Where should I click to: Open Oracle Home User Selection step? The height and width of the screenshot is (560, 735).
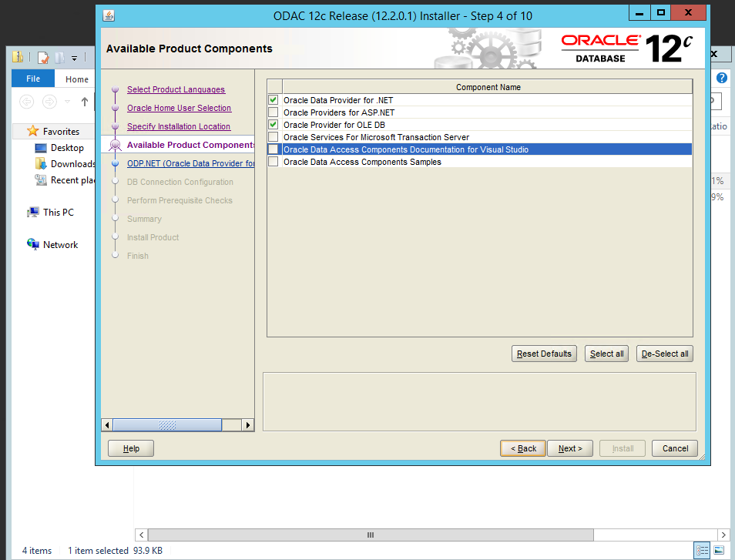(x=179, y=108)
